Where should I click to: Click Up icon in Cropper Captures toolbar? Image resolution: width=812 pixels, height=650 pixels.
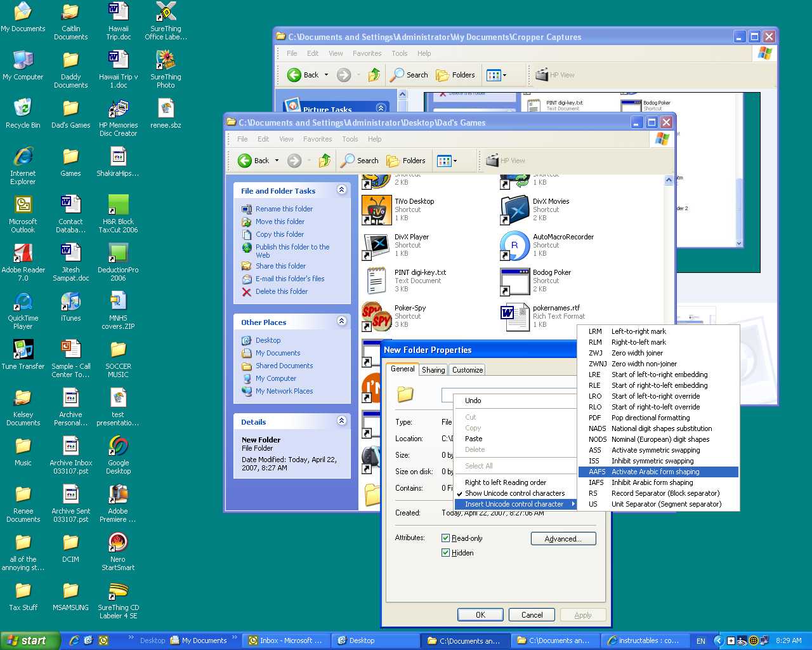tap(374, 75)
